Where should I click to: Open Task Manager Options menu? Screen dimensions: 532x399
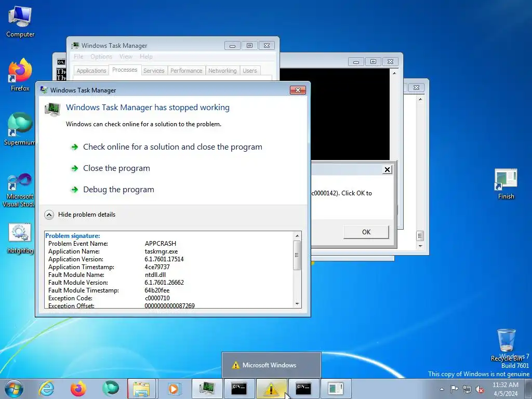pyautogui.click(x=101, y=57)
